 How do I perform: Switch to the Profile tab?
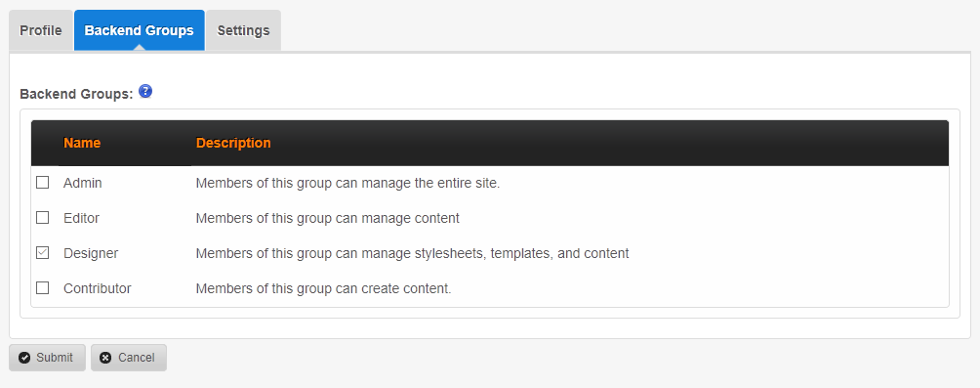tap(41, 30)
